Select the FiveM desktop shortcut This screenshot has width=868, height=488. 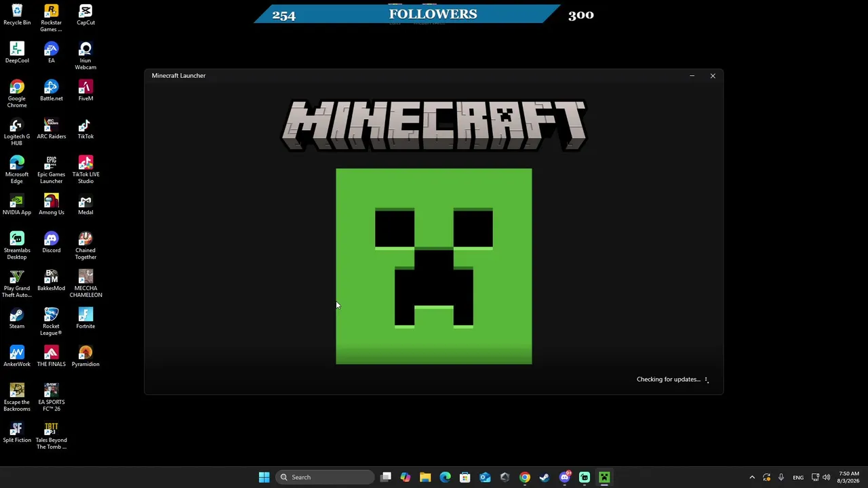coord(85,91)
